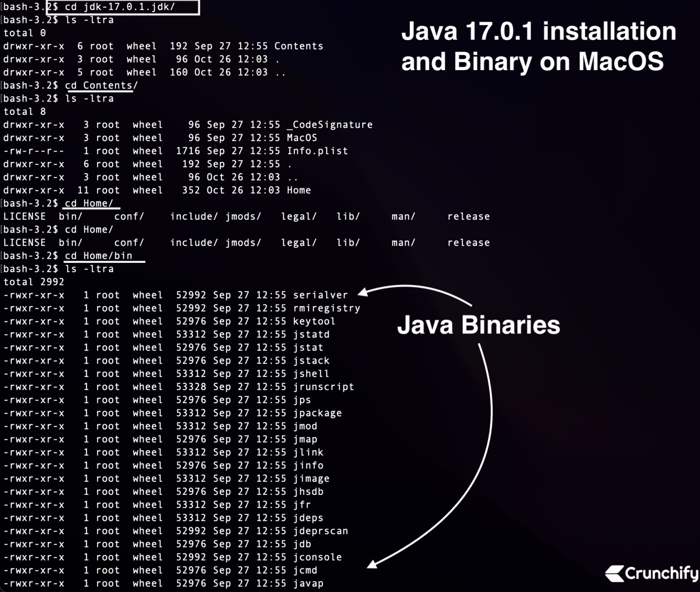Click the jpackage binary name

coord(317,413)
